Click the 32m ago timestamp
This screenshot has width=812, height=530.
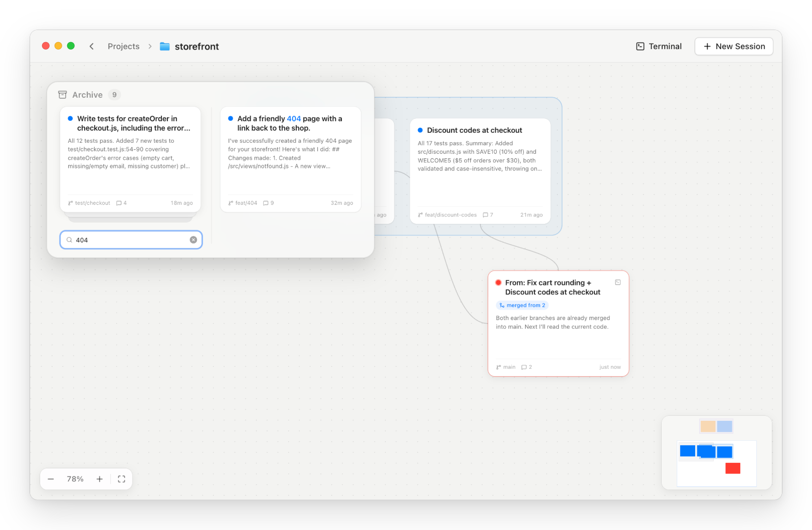tap(342, 203)
